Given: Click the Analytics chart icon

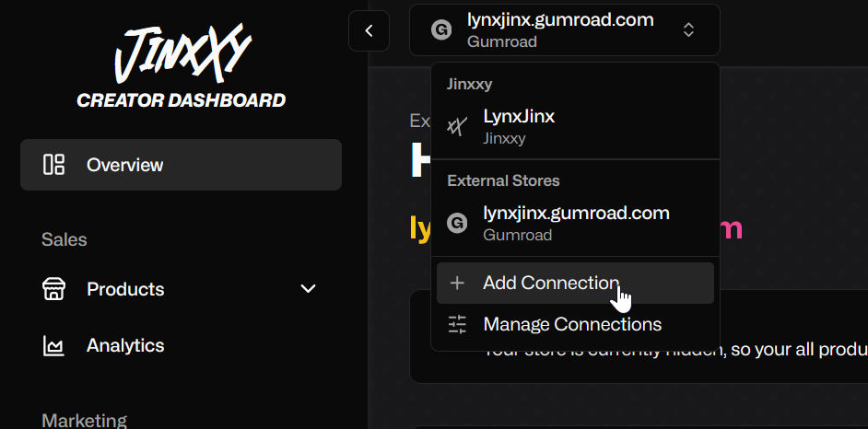Looking at the screenshot, I should (x=53, y=346).
